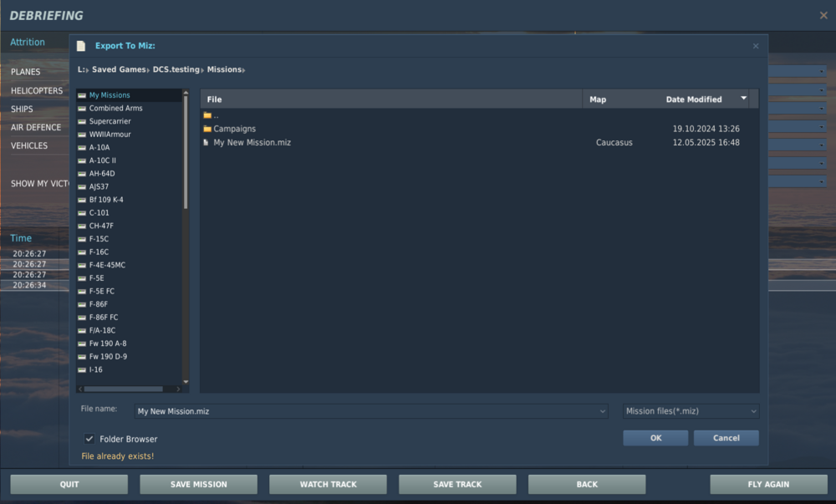836x504 pixels.
Task: Select Supercarrier in the module list
Action: point(110,121)
